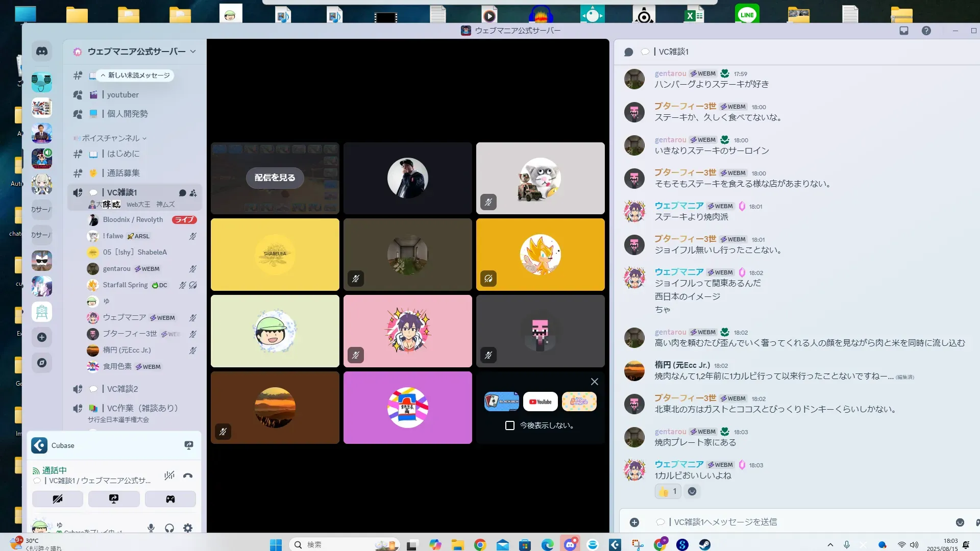Mute microphone in user panel

click(x=151, y=528)
